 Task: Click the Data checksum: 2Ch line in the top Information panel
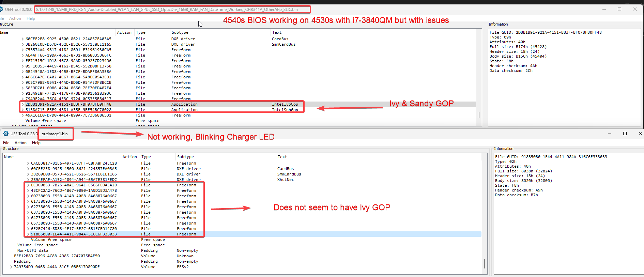click(511, 71)
